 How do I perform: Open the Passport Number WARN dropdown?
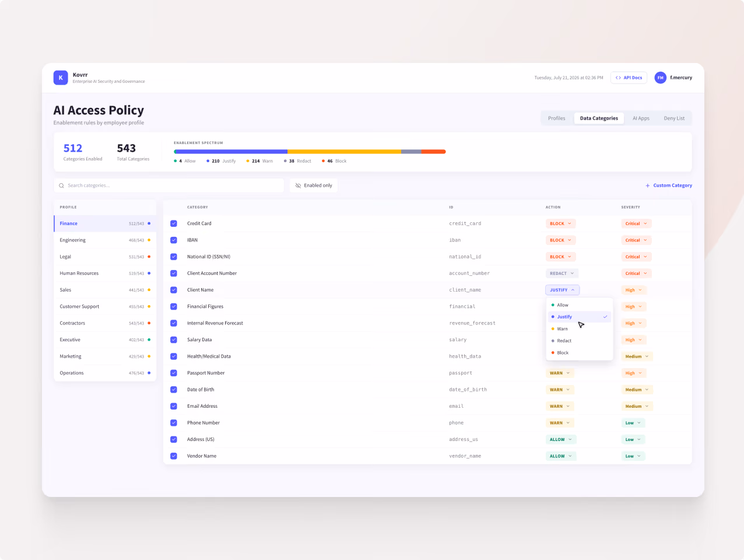[560, 373]
